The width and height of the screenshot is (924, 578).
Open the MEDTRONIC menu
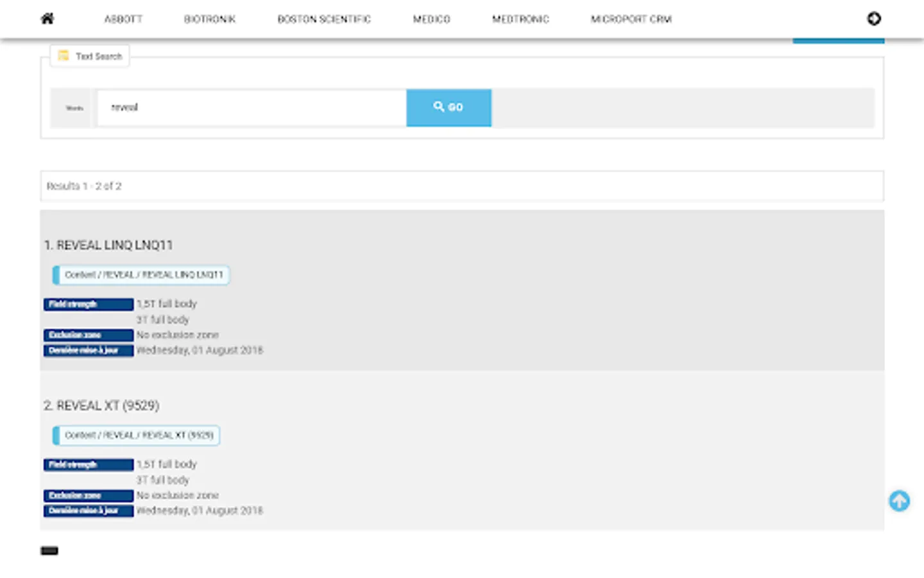tap(520, 19)
